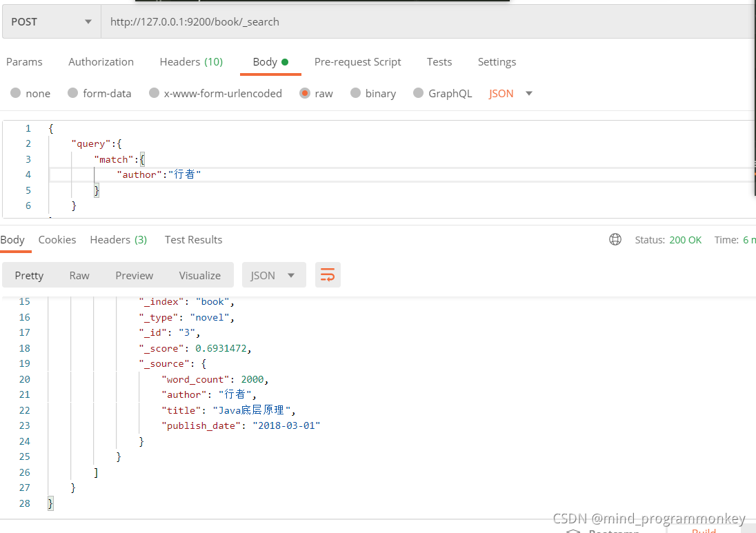
Task: Click the "_type": "novel" response line
Action: 187,317
